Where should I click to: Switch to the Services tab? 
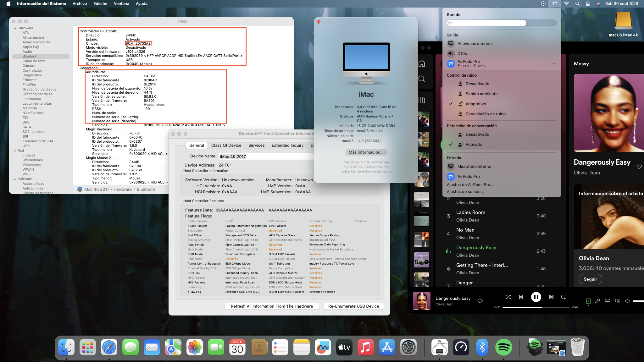click(256, 145)
